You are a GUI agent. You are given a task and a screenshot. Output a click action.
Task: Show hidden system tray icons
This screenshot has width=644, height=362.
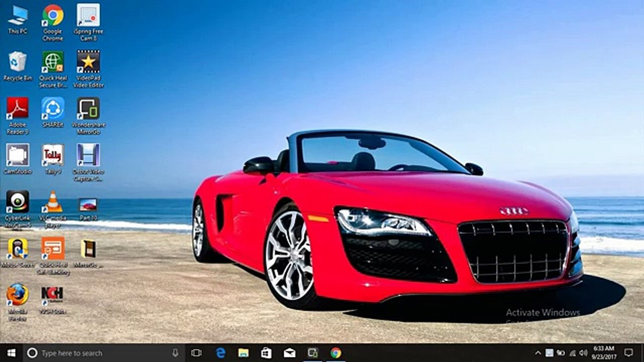[538, 353]
